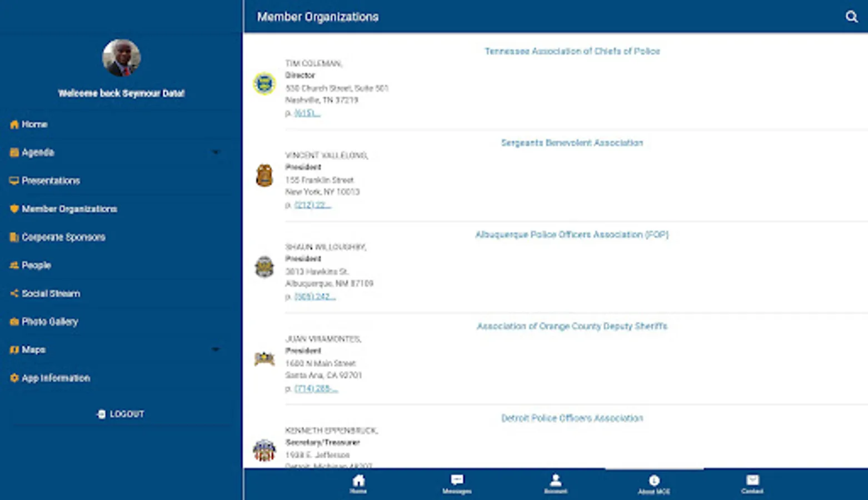Click the monitor icon beside Presentations

coord(14,181)
